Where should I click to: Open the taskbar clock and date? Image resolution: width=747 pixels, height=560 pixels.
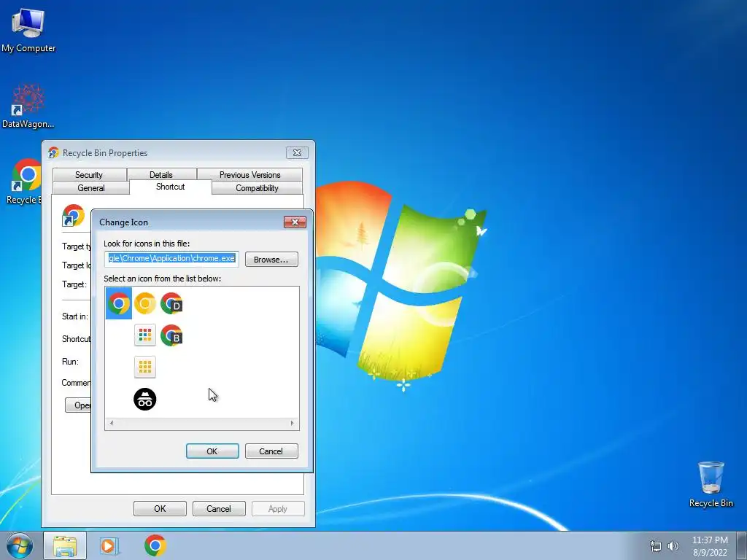[x=710, y=546]
